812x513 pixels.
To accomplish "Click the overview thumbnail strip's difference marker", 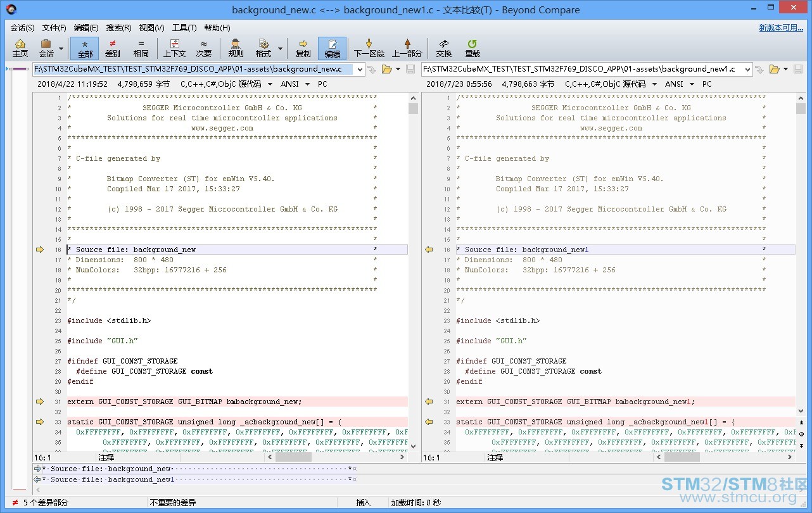I will tap(18, 68).
